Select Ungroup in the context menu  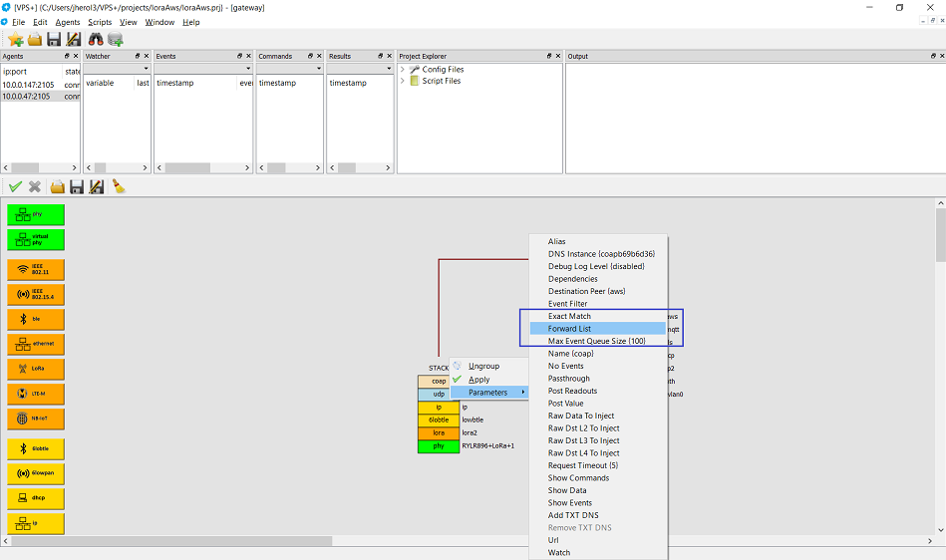(483, 366)
